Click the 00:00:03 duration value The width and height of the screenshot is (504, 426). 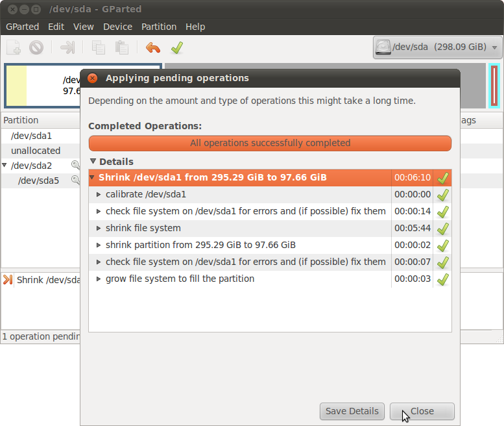tap(413, 279)
